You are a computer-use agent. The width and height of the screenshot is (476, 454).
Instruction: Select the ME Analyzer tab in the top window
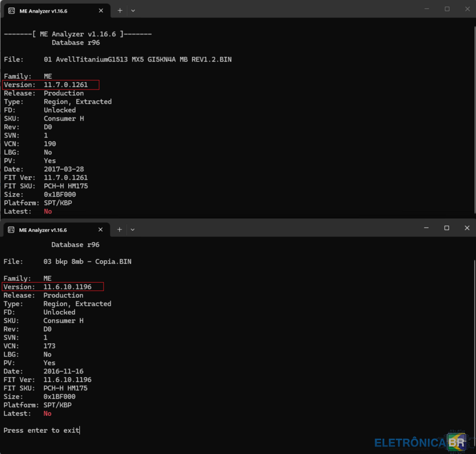click(x=56, y=11)
